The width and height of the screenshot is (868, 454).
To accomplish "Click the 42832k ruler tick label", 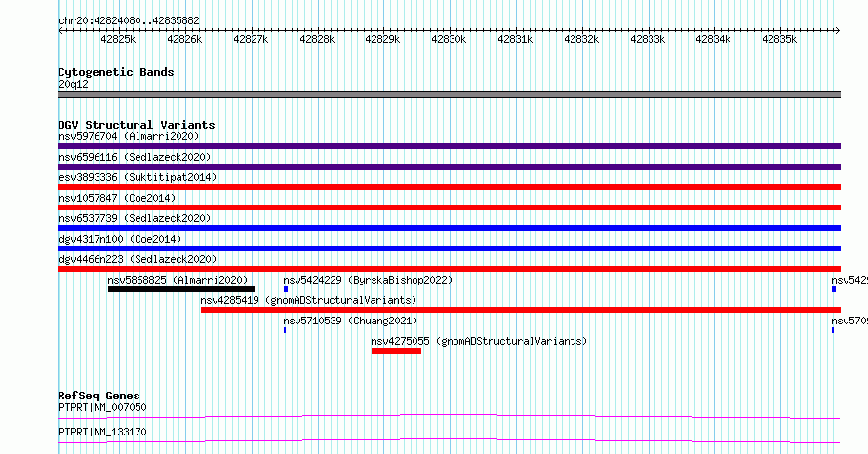I will pos(581,39).
